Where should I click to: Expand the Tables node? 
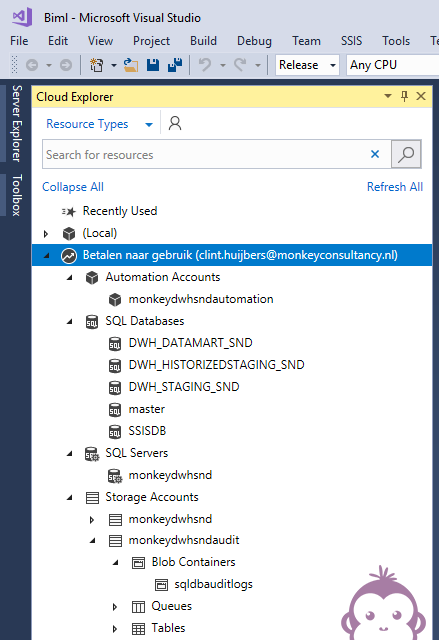pyautogui.click(x=115, y=629)
